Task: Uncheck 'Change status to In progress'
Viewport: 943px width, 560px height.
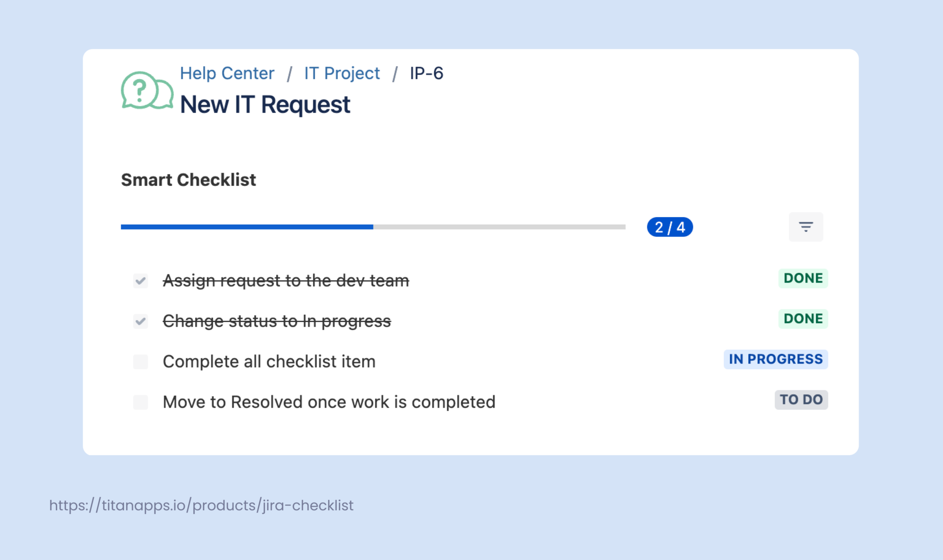Action: [x=140, y=321]
